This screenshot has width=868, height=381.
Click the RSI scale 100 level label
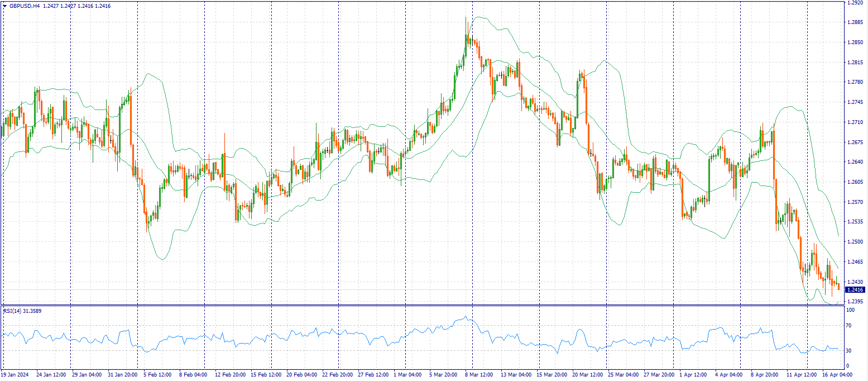pos(851,309)
